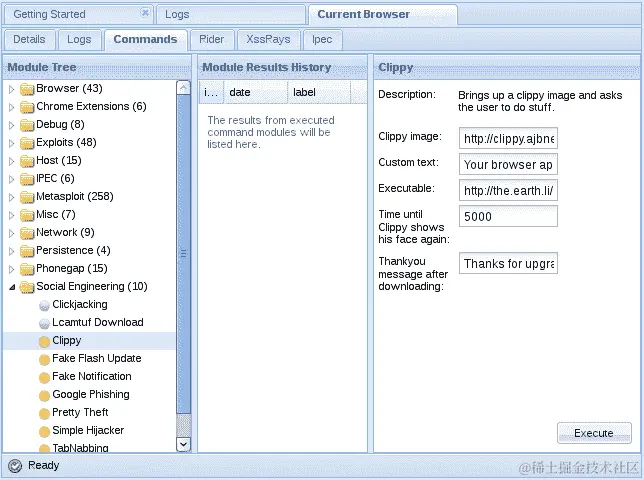This screenshot has width=644, height=480.
Task: Switch to the Ipec sub-tab
Action: click(322, 40)
